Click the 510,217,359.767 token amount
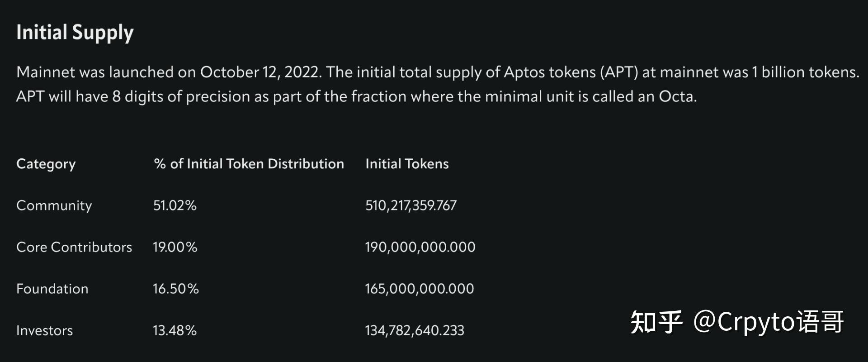868x362 pixels. [x=411, y=206]
